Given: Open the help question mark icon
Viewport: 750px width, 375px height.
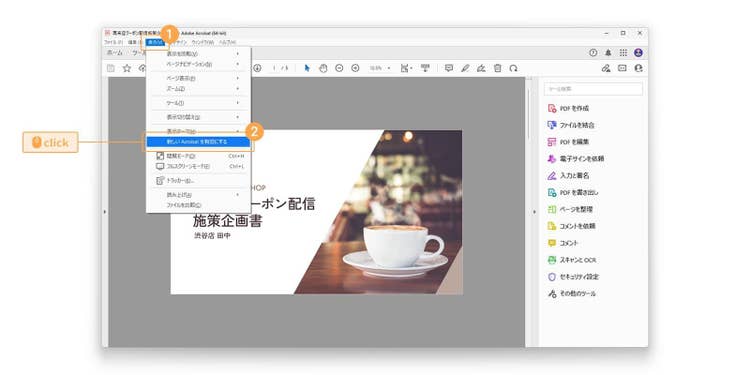Looking at the screenshot, I should (593, 53).
